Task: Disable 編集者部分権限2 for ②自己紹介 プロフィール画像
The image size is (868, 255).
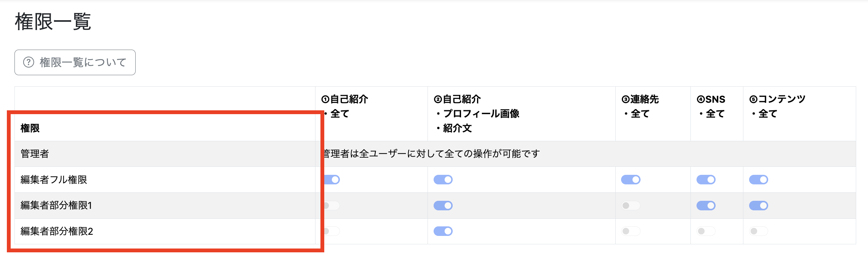Action: coord(443,231)
